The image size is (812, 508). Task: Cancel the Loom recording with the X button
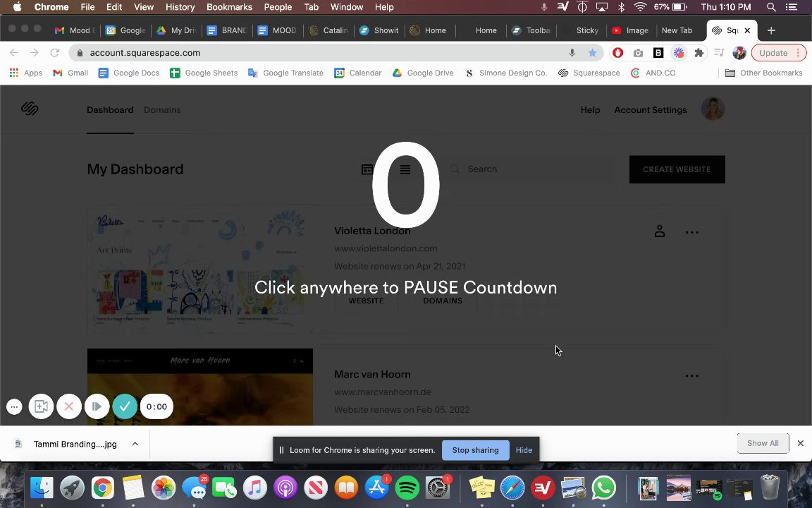69,406
